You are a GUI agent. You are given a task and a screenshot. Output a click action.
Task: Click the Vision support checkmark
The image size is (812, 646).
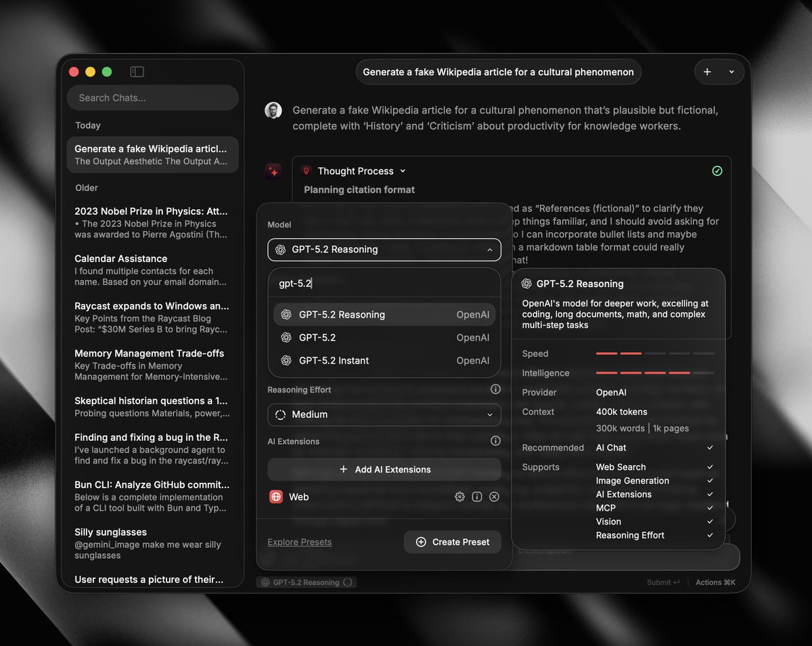coord(710,521)
